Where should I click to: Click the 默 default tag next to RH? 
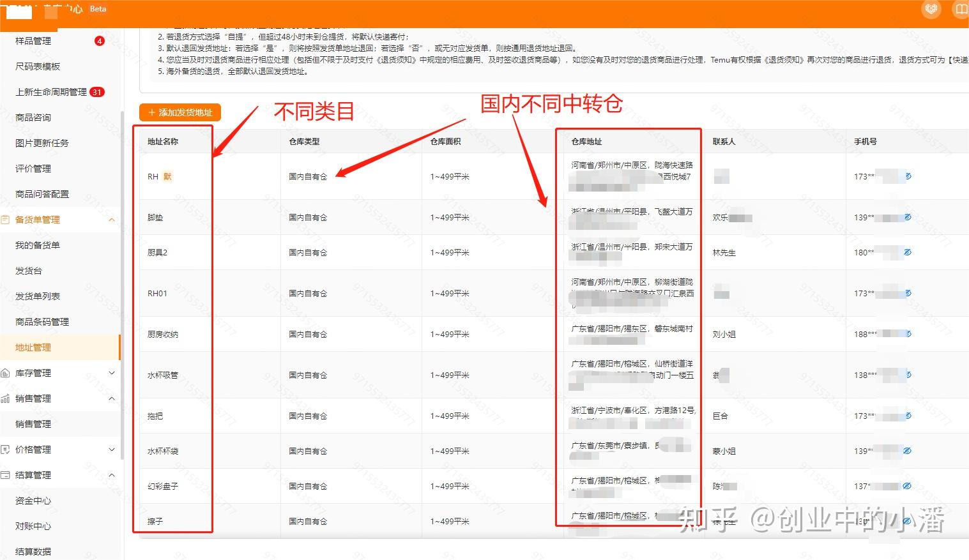(167, 177)
